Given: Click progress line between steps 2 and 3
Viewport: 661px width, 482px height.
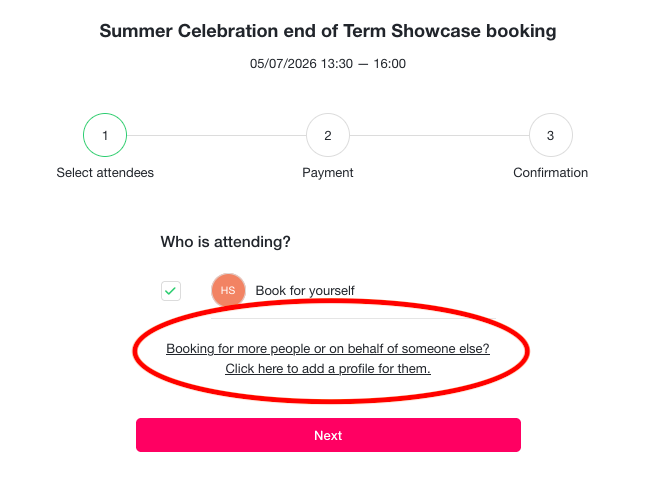Looking at the screenshot, I should [x=439, y=135].
